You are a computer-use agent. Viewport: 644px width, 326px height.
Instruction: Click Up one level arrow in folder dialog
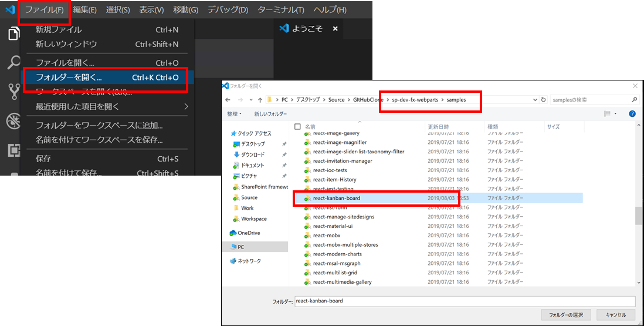[260, 100]
